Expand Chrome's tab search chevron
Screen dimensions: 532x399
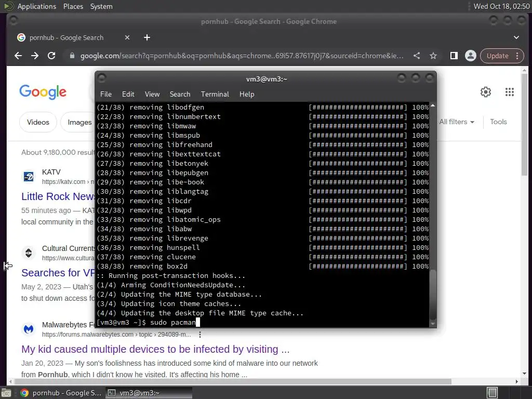(x=516, y=37)
